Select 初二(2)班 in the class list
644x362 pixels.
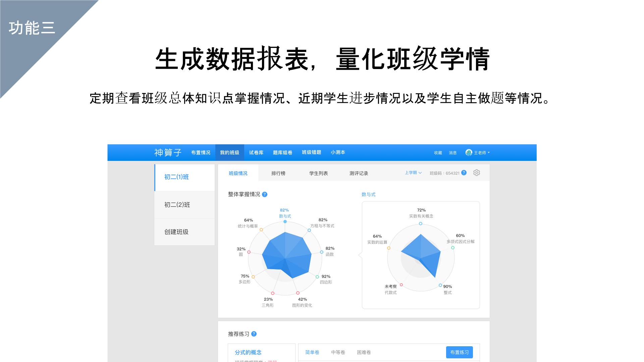pos(177,205)
